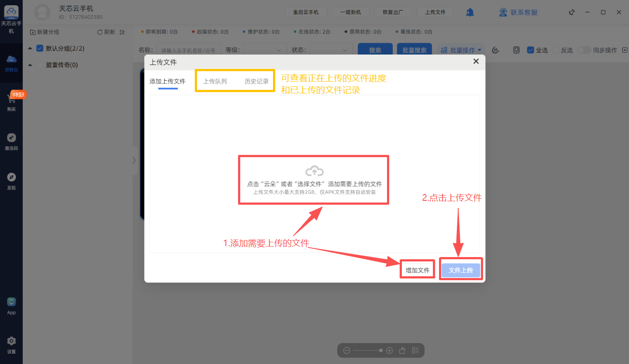Click the 文件上传 button

point(461,270)
